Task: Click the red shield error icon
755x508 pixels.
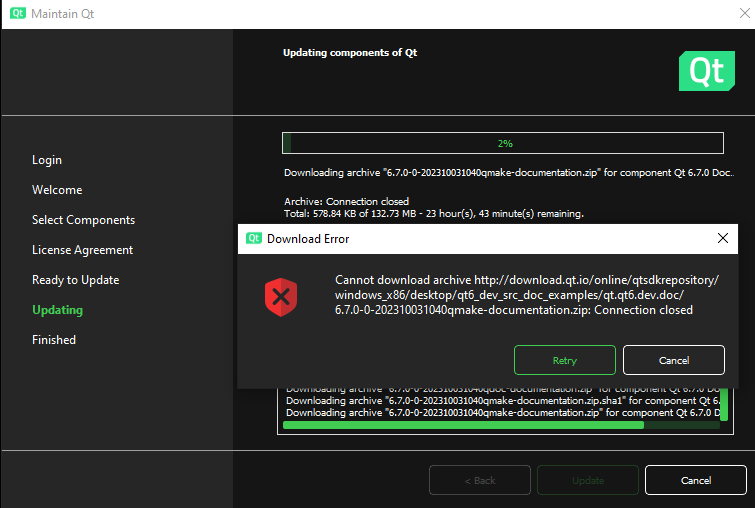Action: [281, 296]
